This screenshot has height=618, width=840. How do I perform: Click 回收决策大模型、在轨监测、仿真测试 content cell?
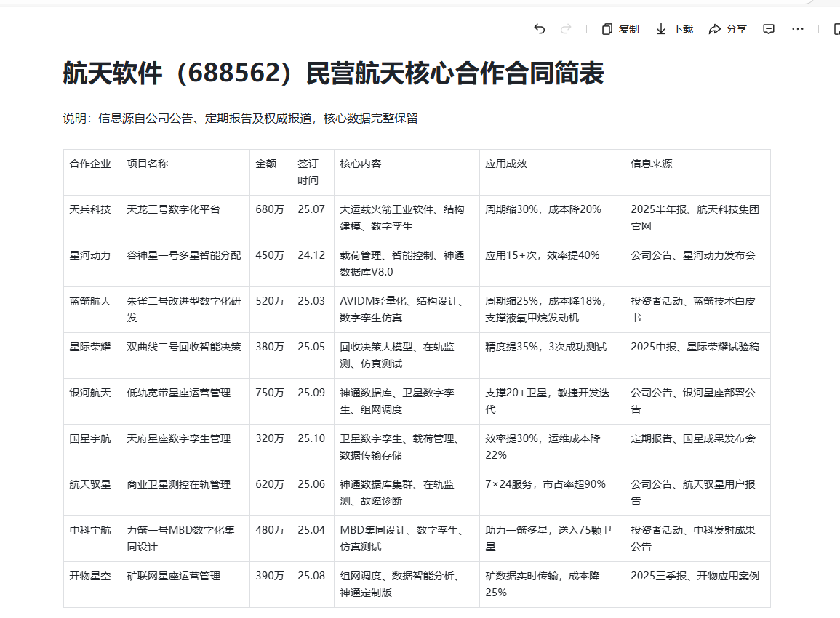click(407, 355)
